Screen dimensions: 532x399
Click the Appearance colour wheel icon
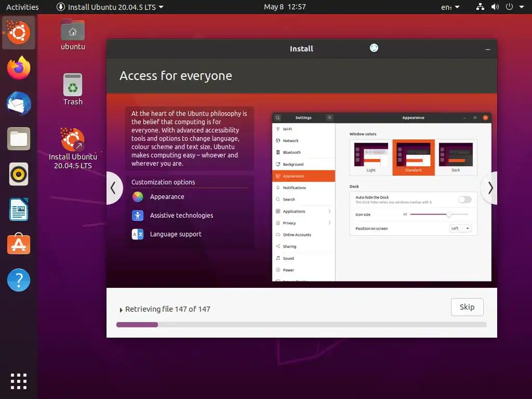[138, 197]
